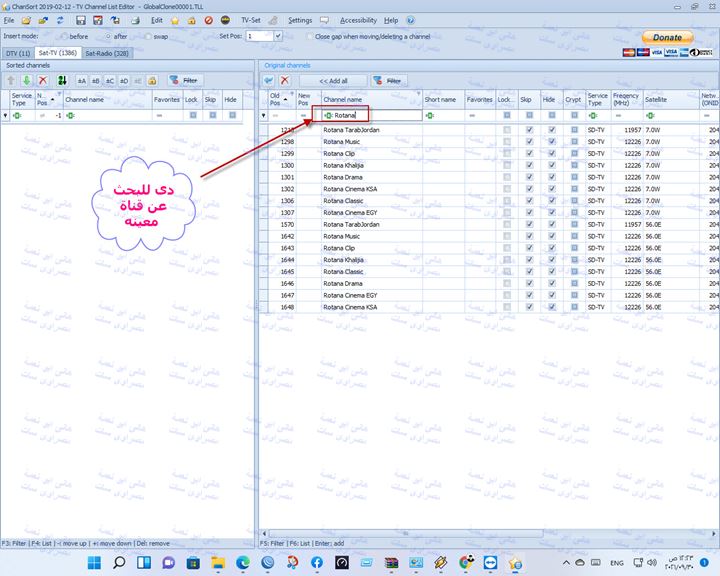Open Chrome from the Windows taskbar
Image resolution: width=720 pixels, height=576 pixels.
(466, 562)
